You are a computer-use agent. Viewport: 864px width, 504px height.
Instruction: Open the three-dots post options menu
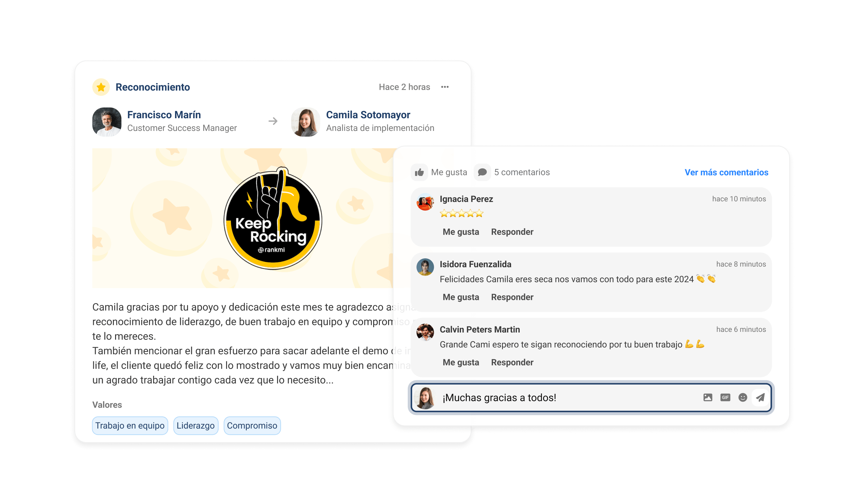pos(445,87)
